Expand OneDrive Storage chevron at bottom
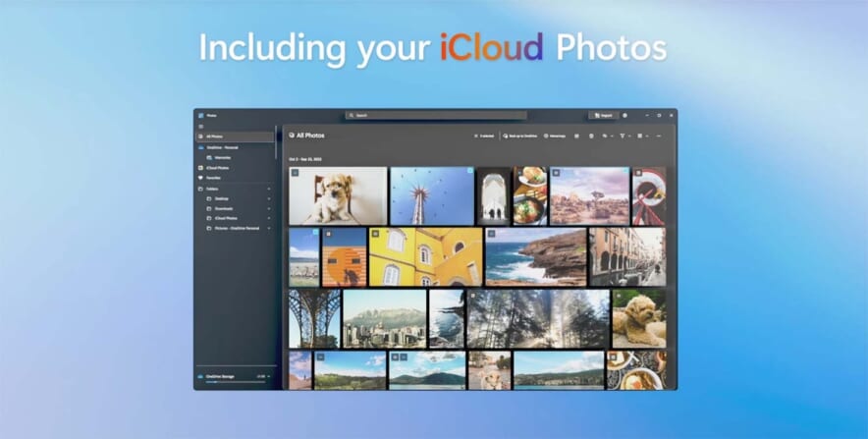Viewport: 868px width, 439px height. (x=269, y=376)
